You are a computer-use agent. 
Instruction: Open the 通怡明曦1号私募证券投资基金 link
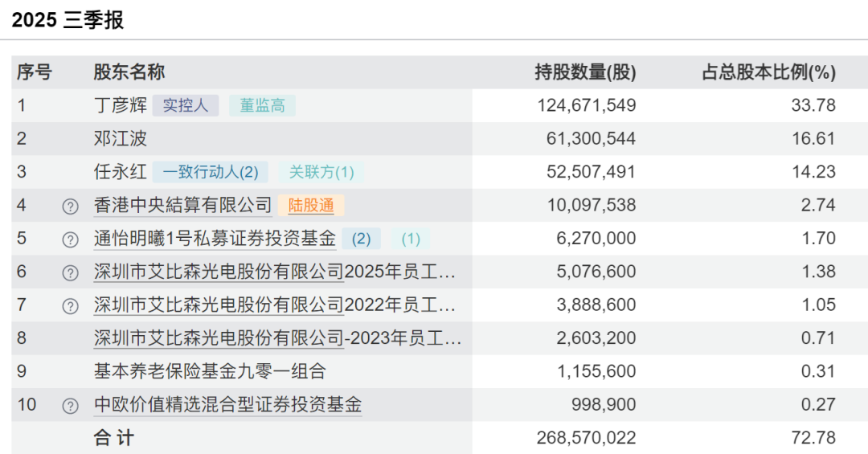coord(215,239)
